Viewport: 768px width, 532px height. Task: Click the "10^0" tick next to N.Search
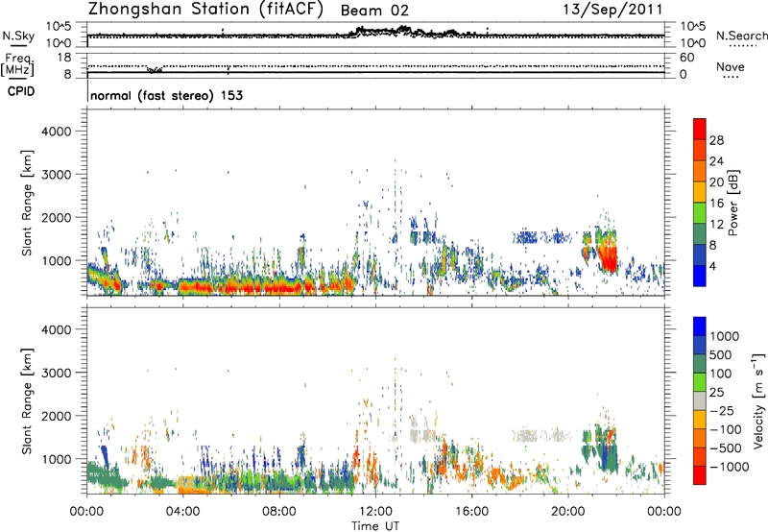tap(692, 43)
